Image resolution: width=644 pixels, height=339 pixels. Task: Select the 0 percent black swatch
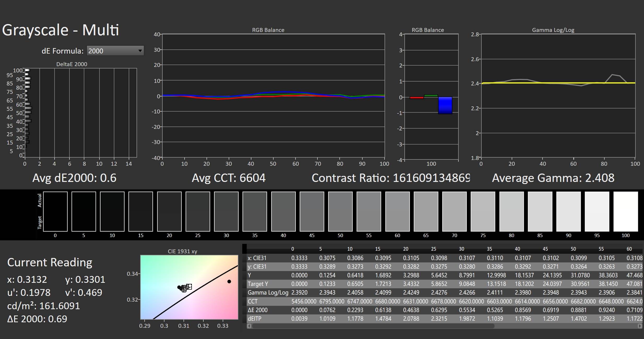[x=55, y=211]
